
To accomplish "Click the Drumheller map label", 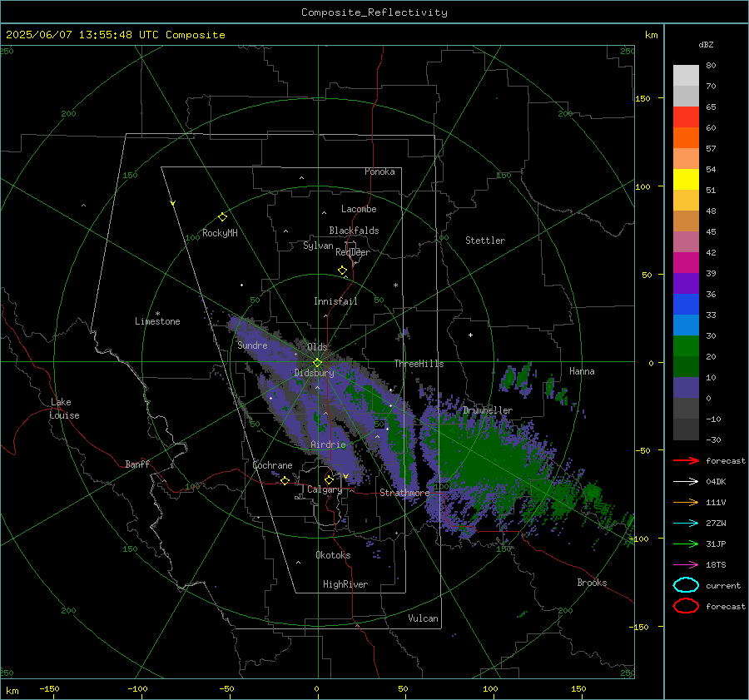I will click(x=488, y=410).
